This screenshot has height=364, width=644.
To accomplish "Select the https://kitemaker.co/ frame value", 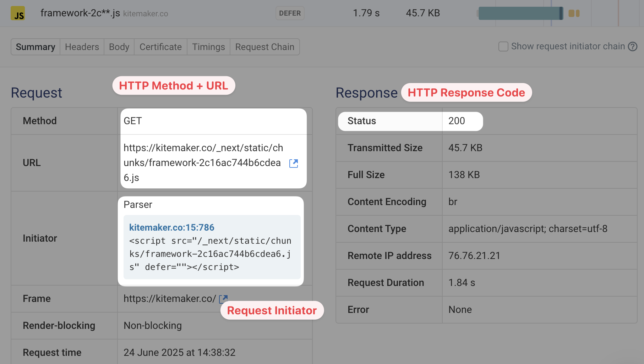I will pos(170,299).
